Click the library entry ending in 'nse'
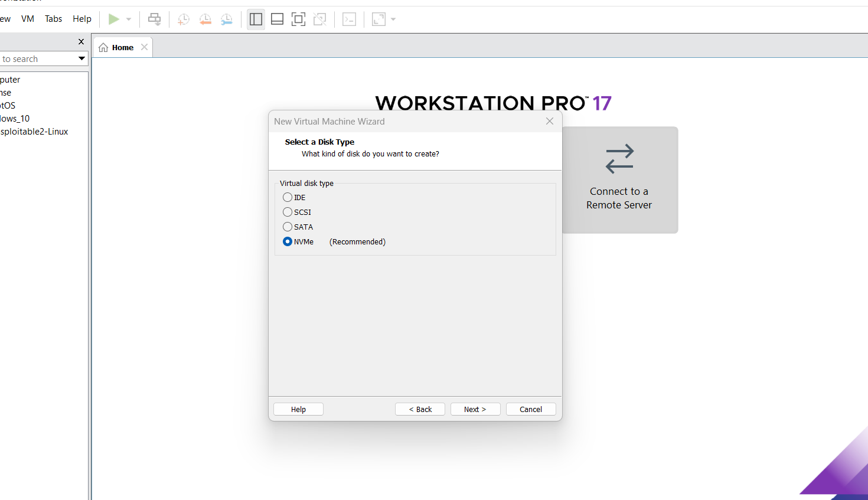The height and width of the screenshot is (500, 868). (5, 93)
